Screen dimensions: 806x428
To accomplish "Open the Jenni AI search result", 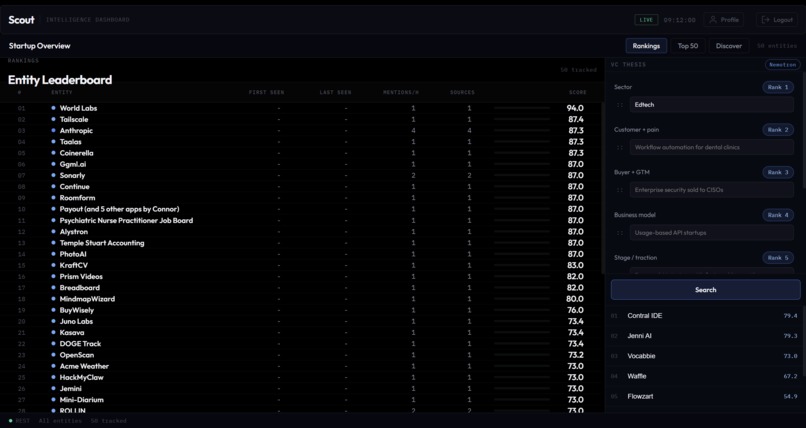I will coord(704,336).
